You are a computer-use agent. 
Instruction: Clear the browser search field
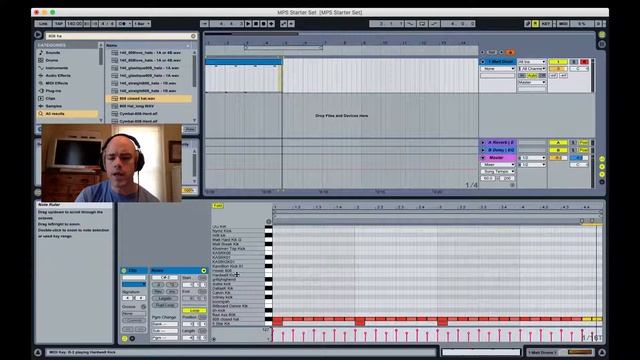[x=193, y=36]
